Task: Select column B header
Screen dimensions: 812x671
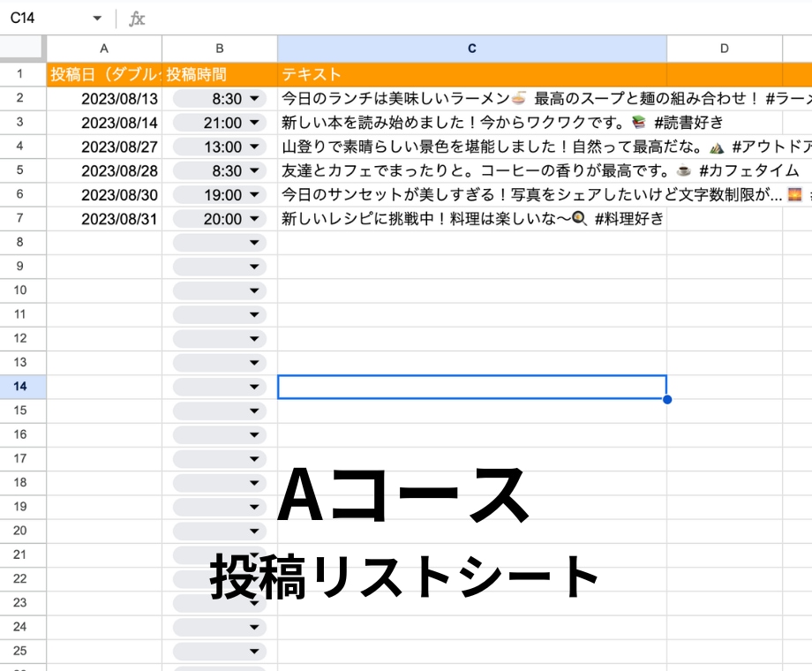Action: (220, 49)
